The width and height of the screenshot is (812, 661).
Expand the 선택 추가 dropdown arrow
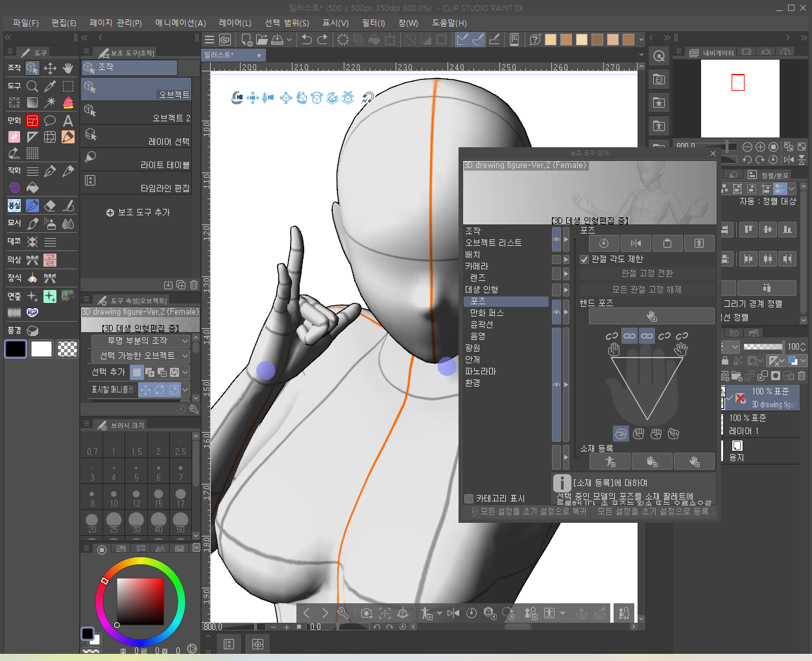pyautogui.click(x=185, y=372)
